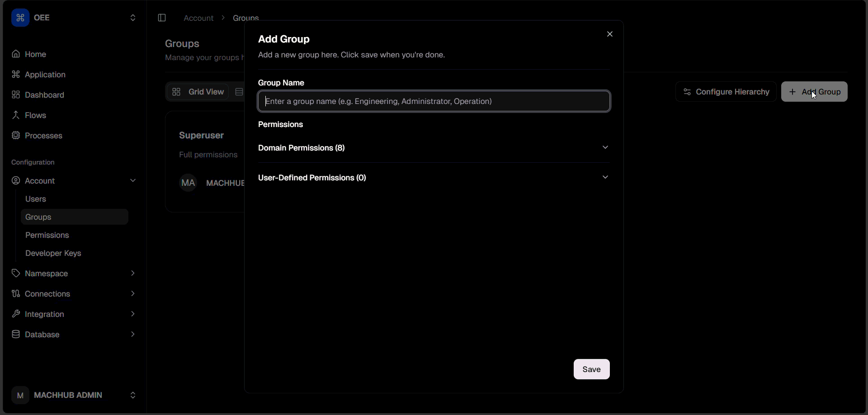Click the MA avatar in Superuser card
Viewport: 868px width, 415px height.
pos(188,183)
